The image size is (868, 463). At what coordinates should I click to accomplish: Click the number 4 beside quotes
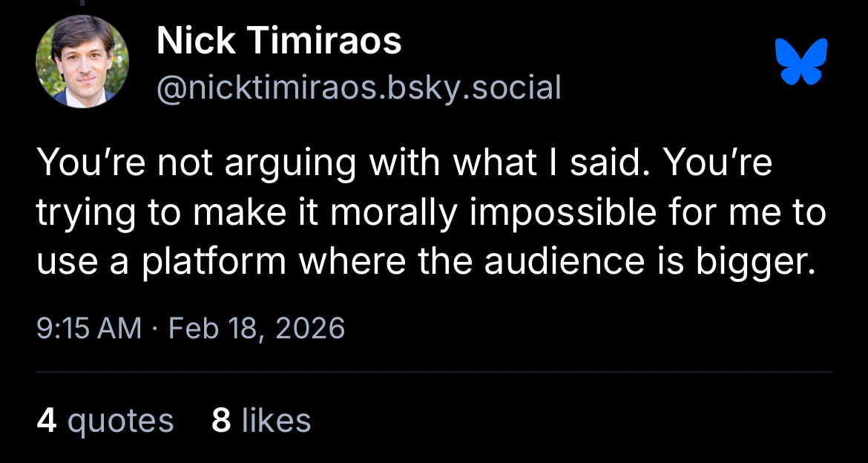pos(46,421)
